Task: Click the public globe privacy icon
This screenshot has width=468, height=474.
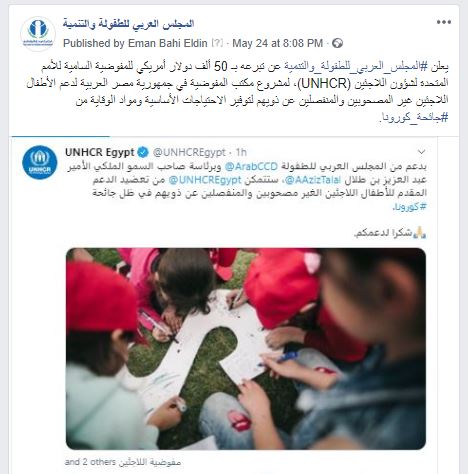Action: [338, 43]
